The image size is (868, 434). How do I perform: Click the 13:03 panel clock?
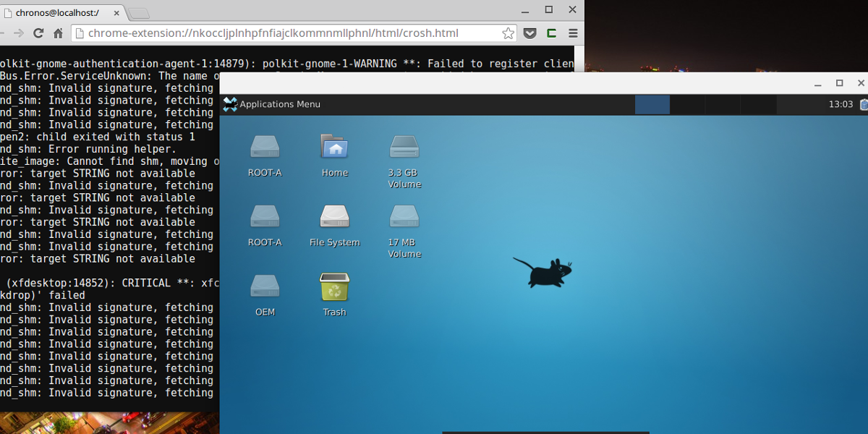tap(841, 104)
